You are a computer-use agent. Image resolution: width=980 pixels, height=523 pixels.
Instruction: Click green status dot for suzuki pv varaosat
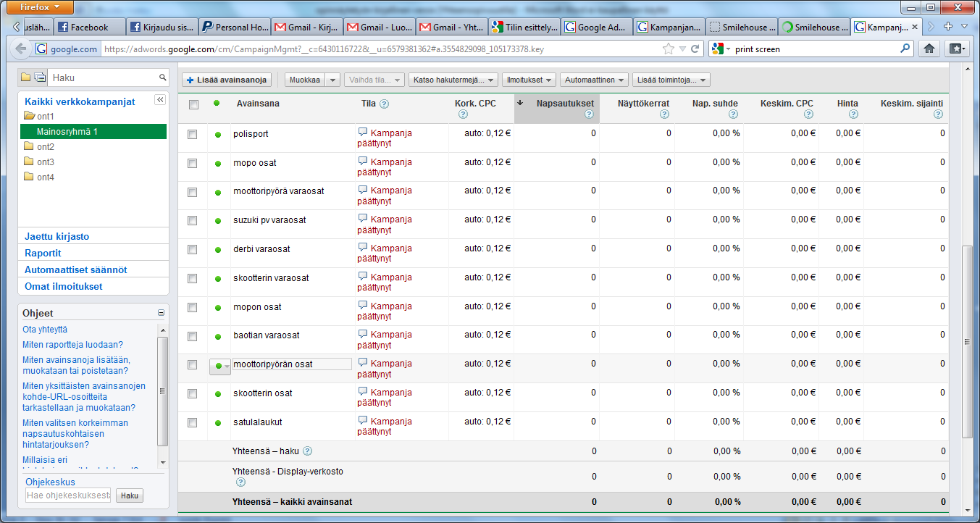click(218, 221)
